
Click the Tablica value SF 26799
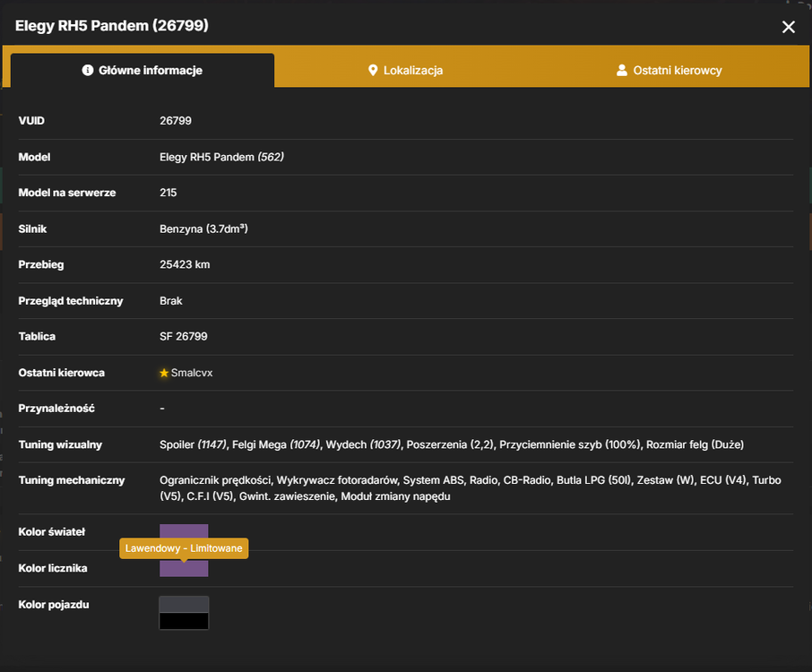coord(184,337)
